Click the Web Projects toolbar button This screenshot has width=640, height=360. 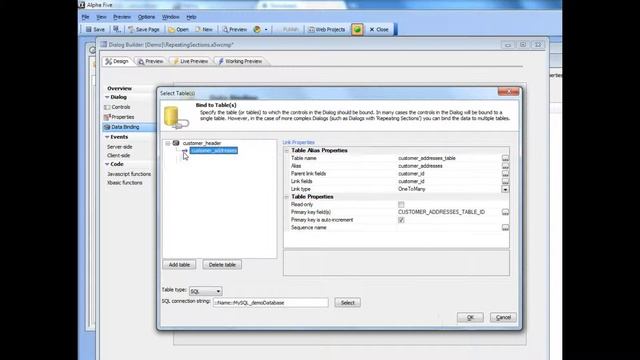327,29
